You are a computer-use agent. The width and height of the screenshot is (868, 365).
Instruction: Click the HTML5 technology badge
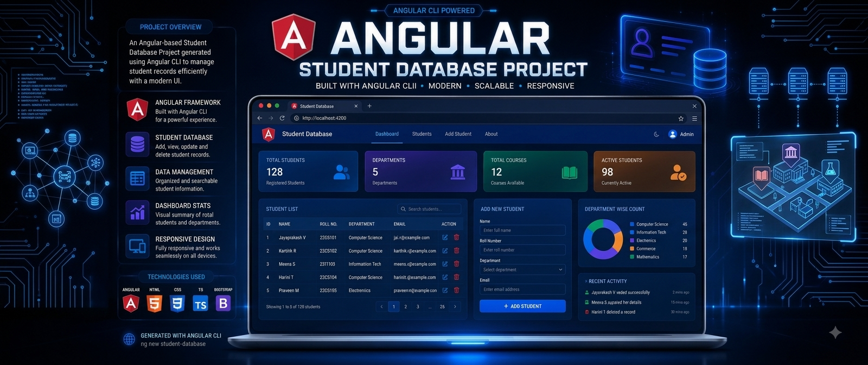point(155,303)
